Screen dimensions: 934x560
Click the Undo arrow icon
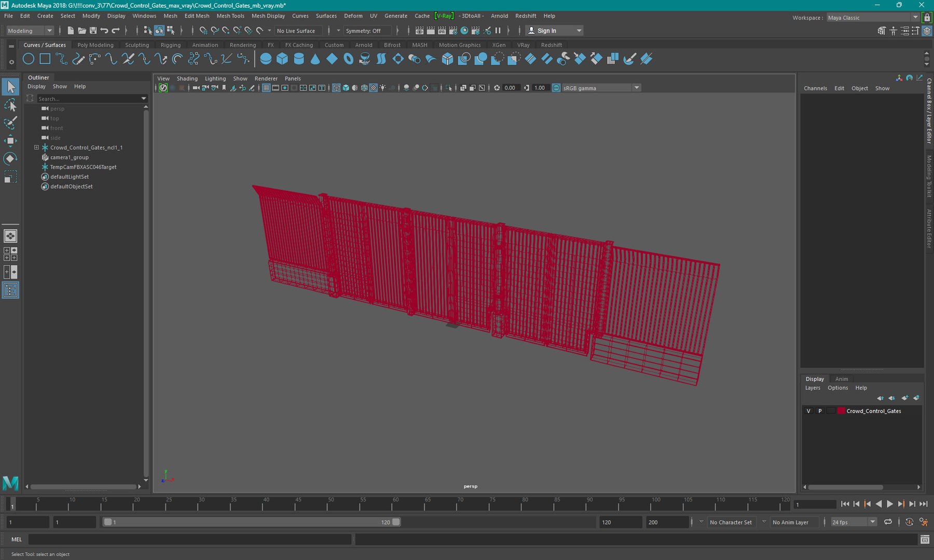(104, 31)
